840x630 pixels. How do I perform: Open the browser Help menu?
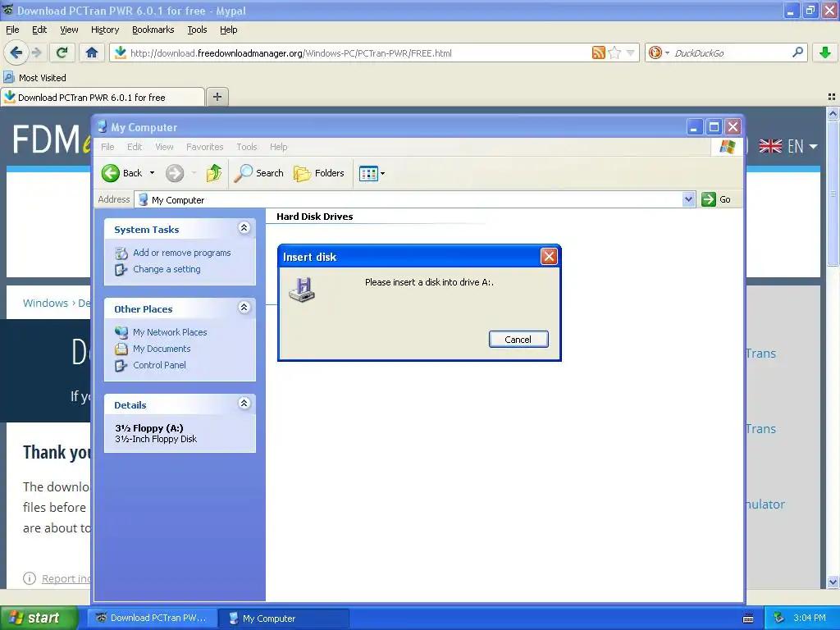click(x=228, y=30)
